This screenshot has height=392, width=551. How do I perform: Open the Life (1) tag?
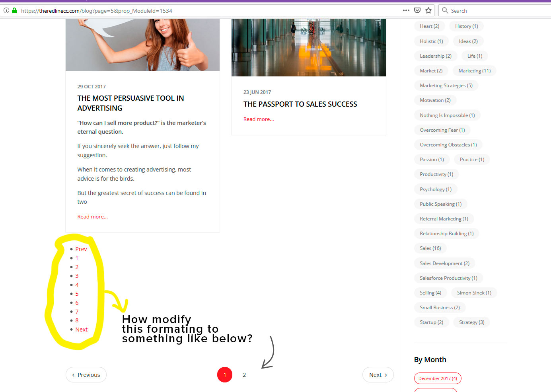475,56
